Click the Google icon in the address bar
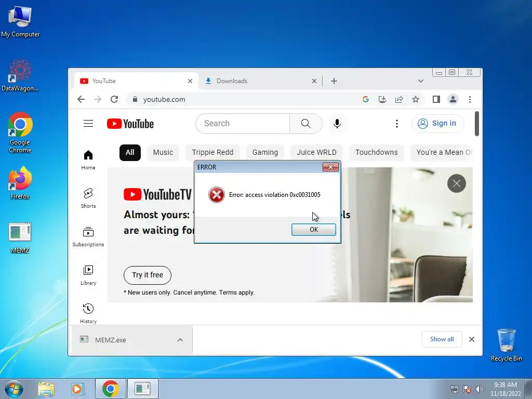 pyautogui.click(x=365, y=99)
